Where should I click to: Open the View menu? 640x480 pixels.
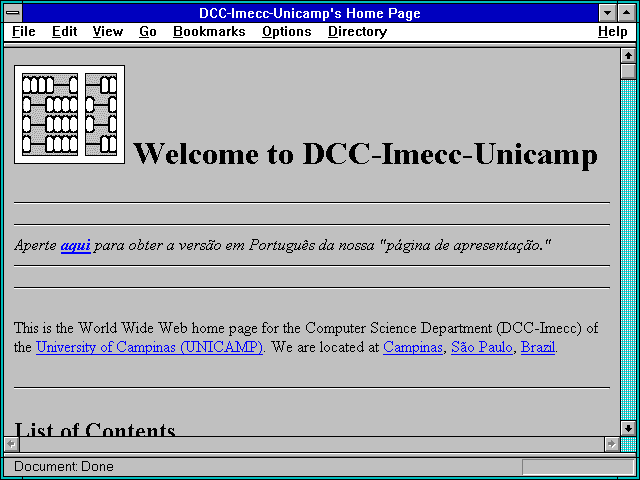coord(108,32)
